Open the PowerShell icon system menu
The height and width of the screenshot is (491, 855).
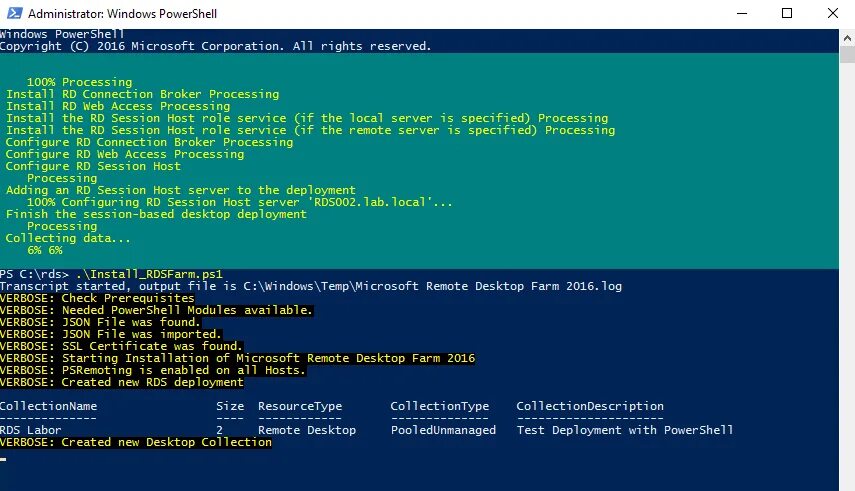pyautogui.click(x=15, y=13)
